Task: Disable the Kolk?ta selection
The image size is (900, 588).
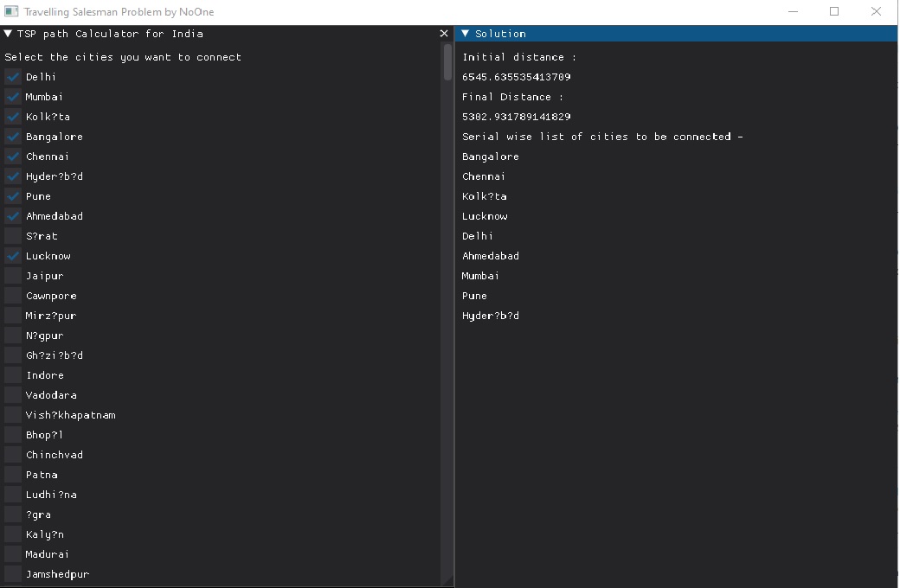Action: 11,117
